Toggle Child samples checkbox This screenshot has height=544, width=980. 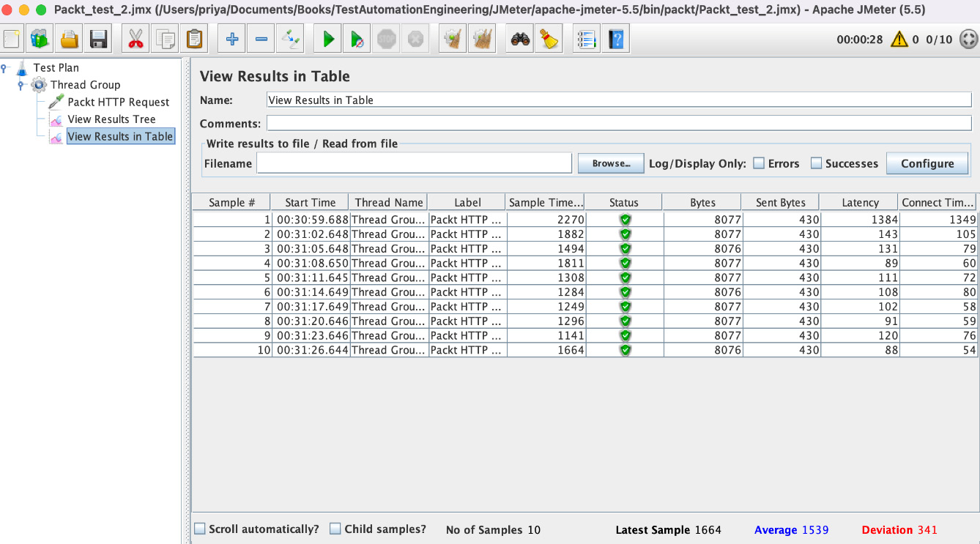point(335,529)
